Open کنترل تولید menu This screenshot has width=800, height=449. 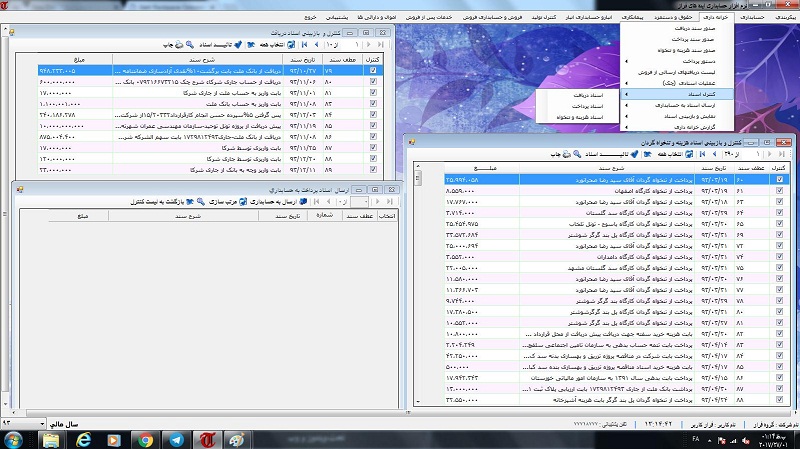(x=544, y=17)
